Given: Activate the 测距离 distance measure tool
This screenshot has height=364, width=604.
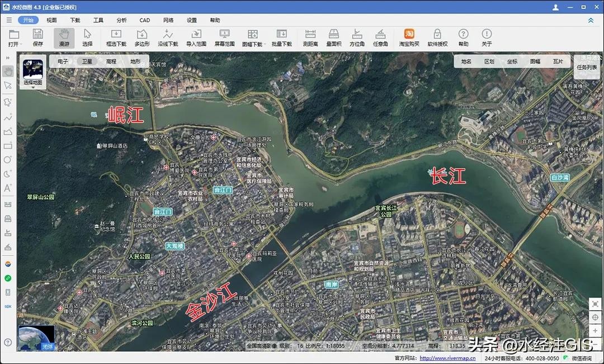Looking at the screenshot, I should (310, 37).
